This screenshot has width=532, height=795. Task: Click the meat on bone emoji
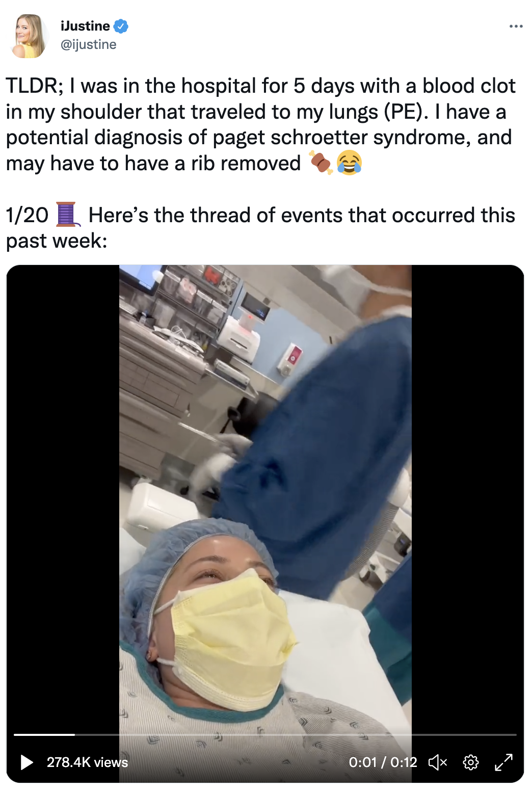click(321, 163)
